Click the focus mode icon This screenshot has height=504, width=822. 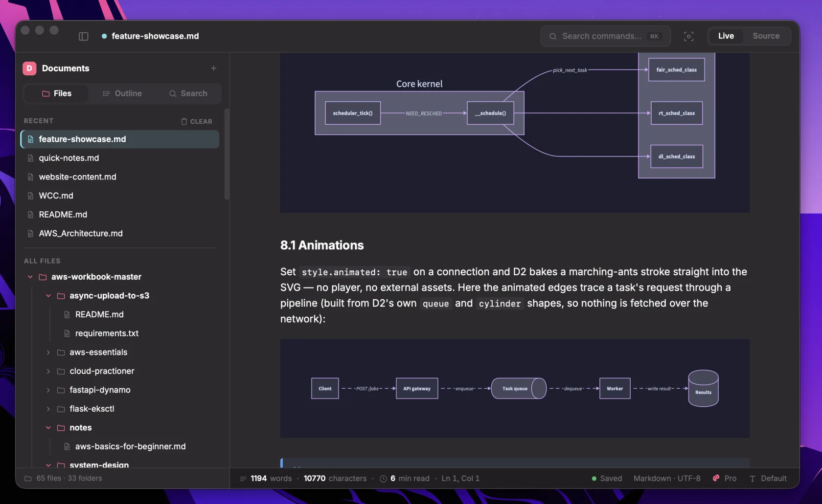688,36
